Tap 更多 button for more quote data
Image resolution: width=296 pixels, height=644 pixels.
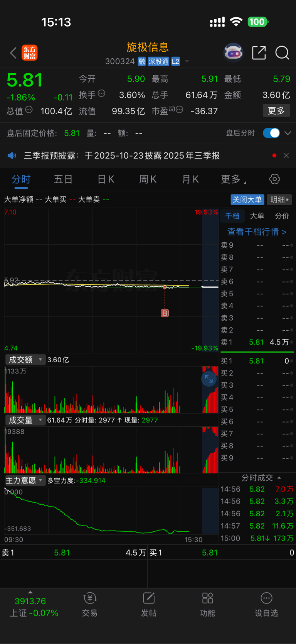tap(276, 111)
